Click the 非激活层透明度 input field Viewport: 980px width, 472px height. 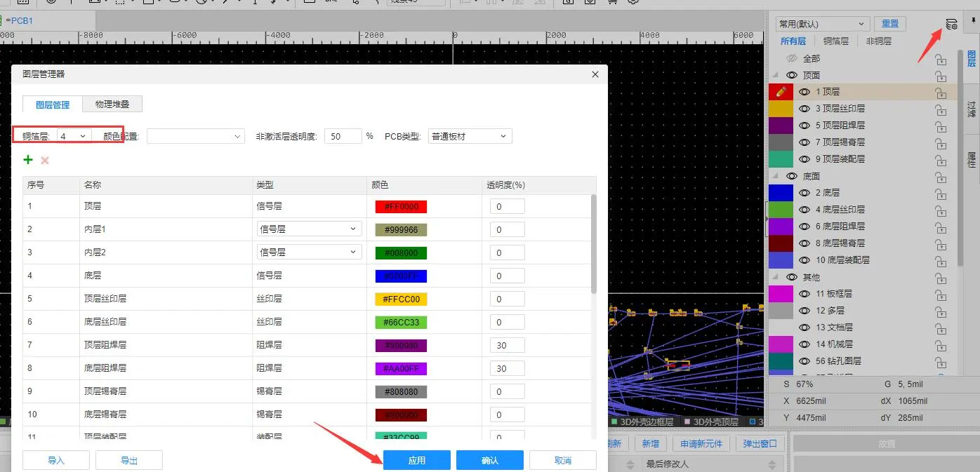pyautogui.click(x=343, y=136)
